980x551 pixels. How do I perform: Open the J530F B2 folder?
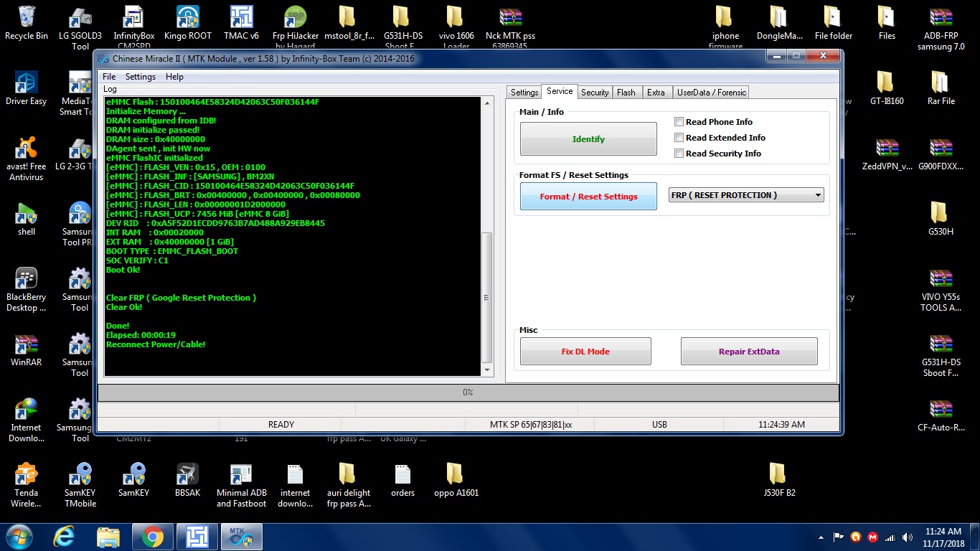(x=779, y=479)
